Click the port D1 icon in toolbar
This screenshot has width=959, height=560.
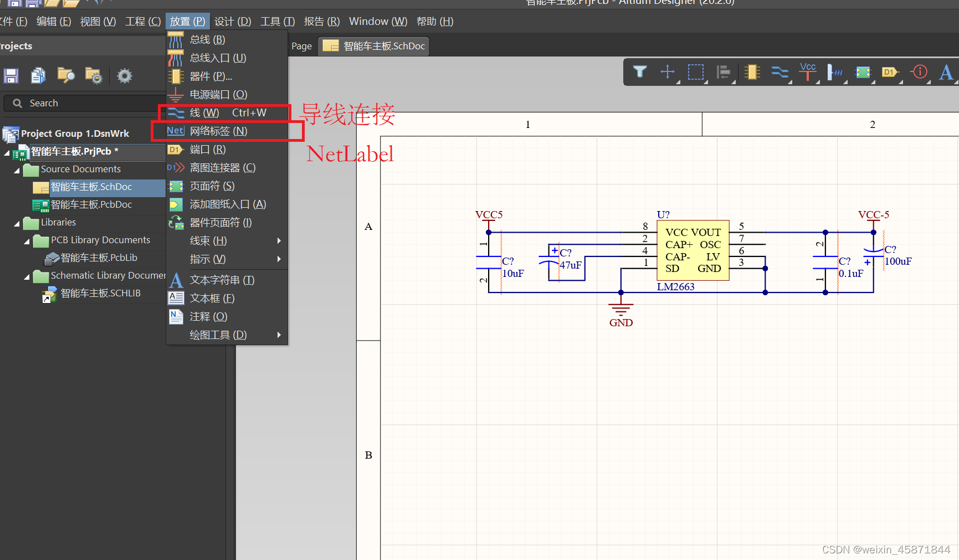click(x=890, y=72)
